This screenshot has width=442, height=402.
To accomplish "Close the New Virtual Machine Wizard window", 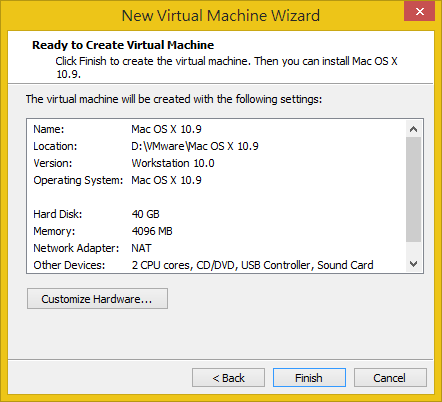I will click(419, 11).
